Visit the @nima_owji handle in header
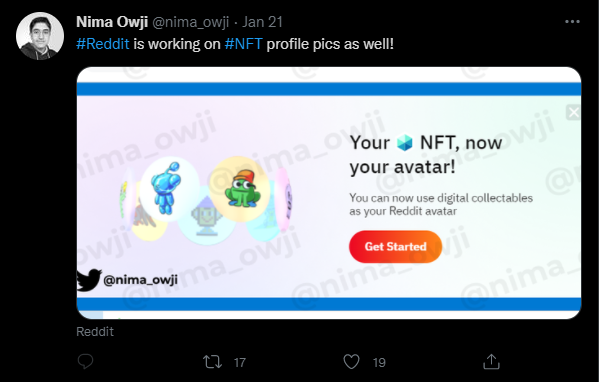The image size is (599, 382). (191, 22)
